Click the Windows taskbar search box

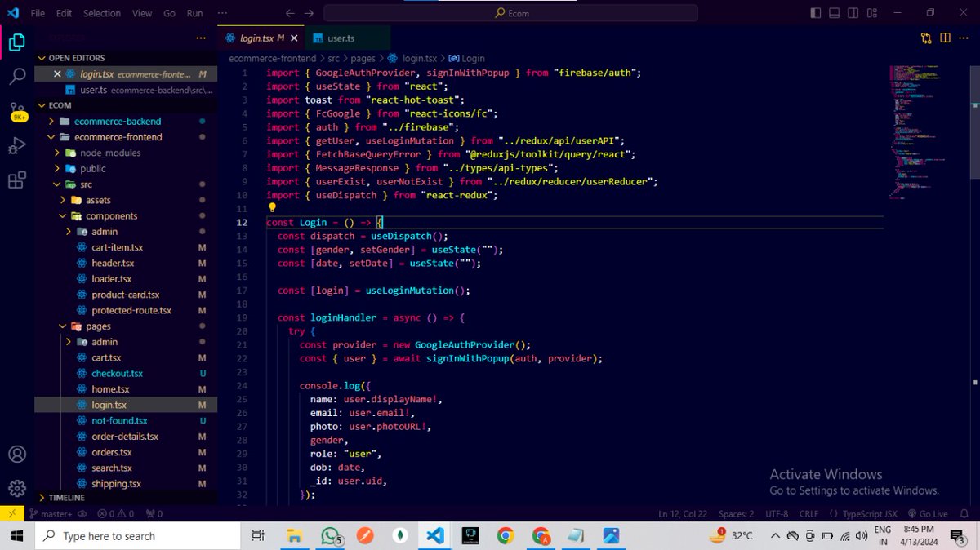[x=137, y=536]
